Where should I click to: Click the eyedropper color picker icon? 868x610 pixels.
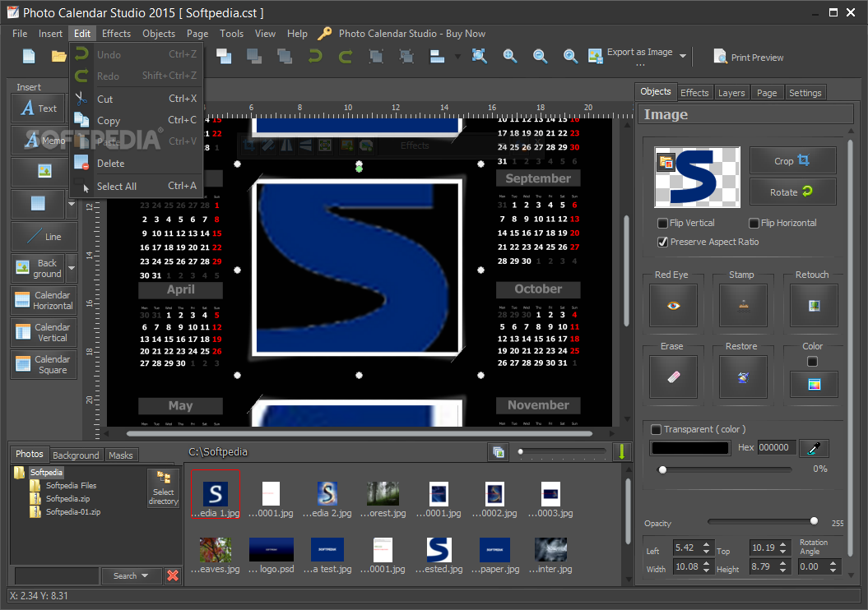tap(814, 448)
